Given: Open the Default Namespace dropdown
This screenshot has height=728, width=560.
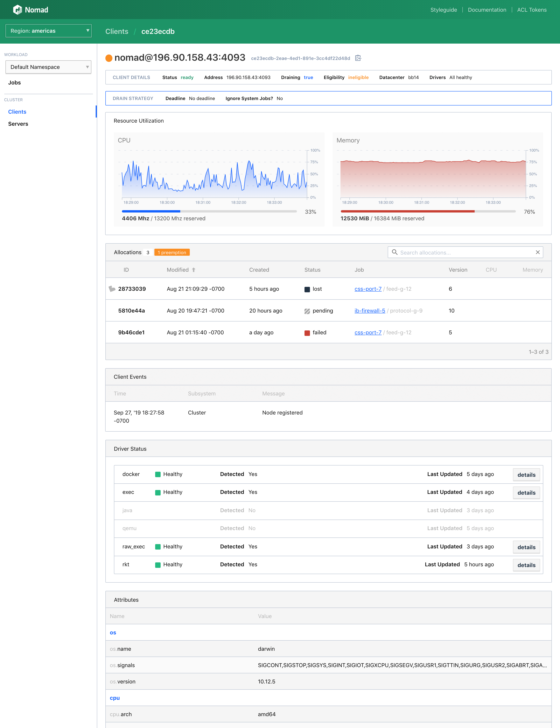Looking at the screenshot, I should point(49,67).
